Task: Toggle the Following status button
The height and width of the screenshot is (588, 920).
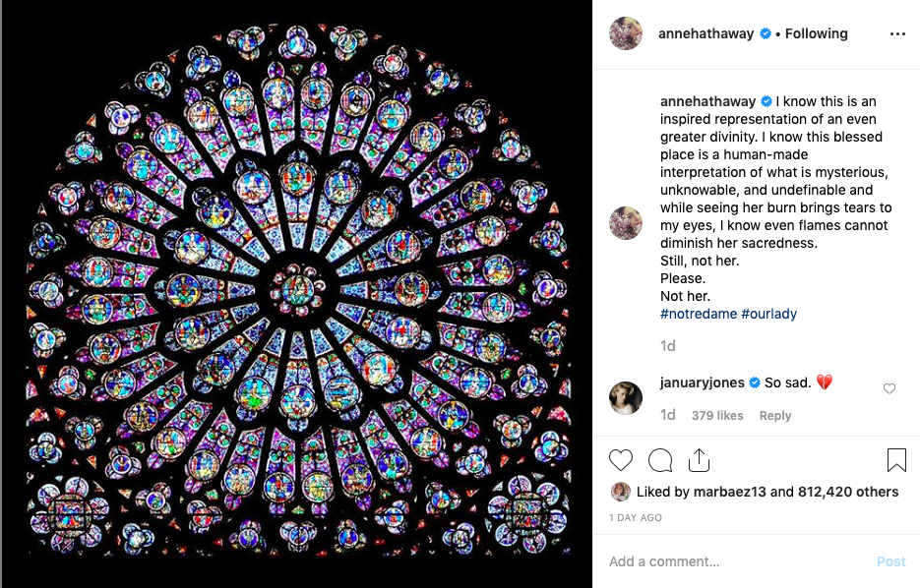Action: point(816,33)
